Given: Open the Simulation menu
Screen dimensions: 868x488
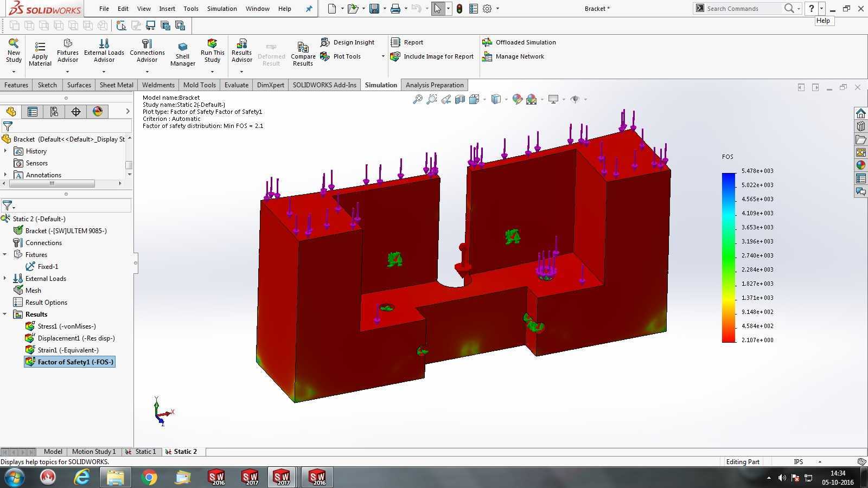Looking at the screenshot, I should [222, 9].
